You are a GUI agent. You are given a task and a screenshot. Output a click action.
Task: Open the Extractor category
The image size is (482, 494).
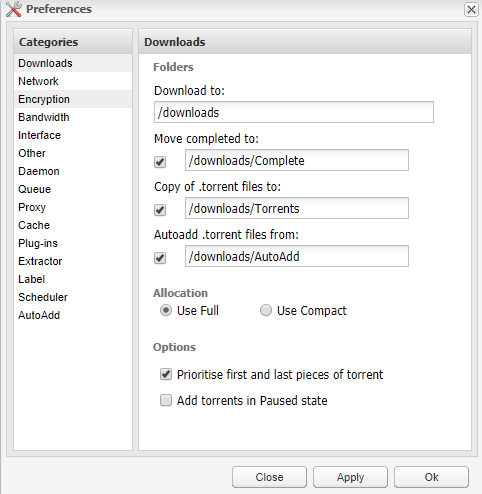coord(73,261)
